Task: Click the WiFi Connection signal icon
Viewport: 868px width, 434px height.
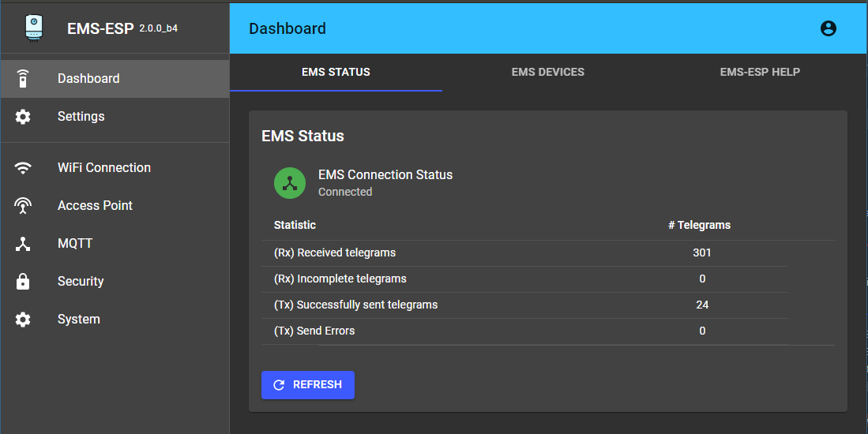Action: pos(24,168)
